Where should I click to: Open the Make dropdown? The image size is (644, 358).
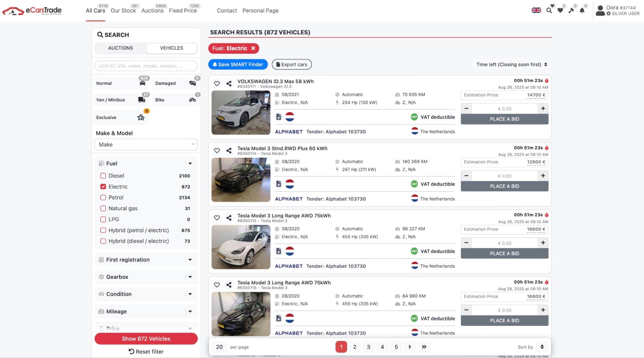tap(146, 145)
